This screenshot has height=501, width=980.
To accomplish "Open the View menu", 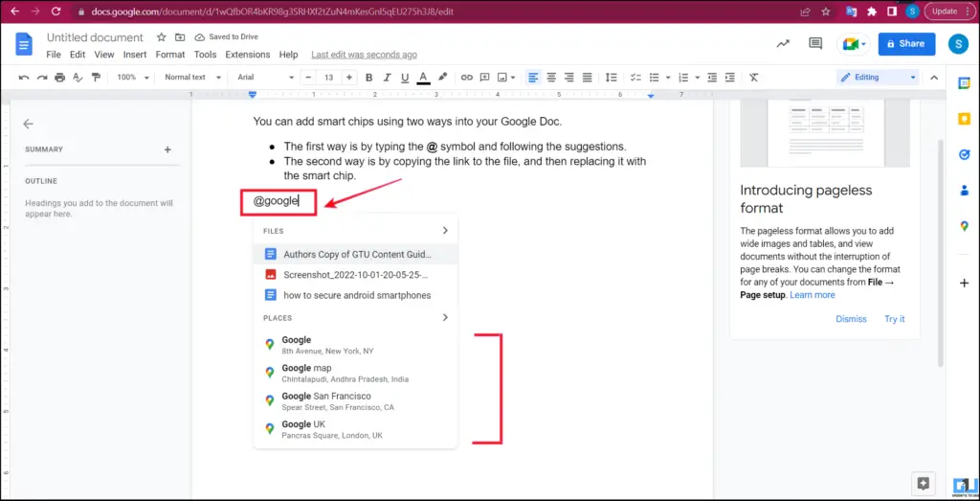I will tap(104, 55).
